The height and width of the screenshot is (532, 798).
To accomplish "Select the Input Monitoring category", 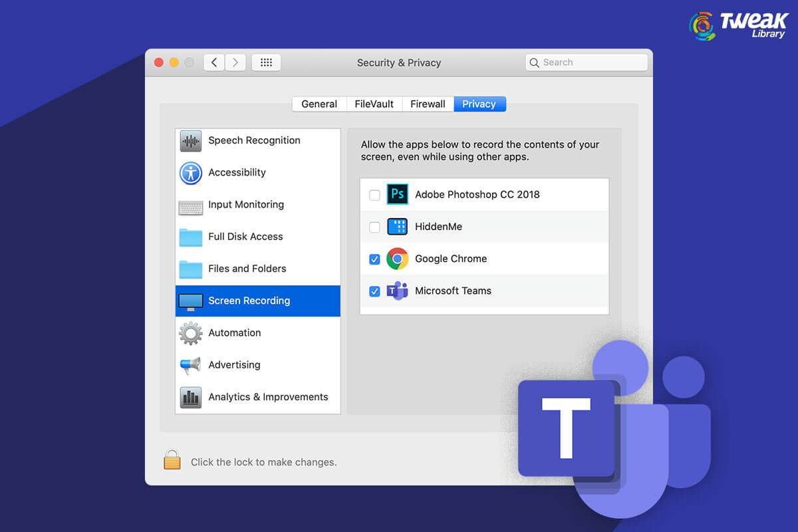I will click(246, 204).
